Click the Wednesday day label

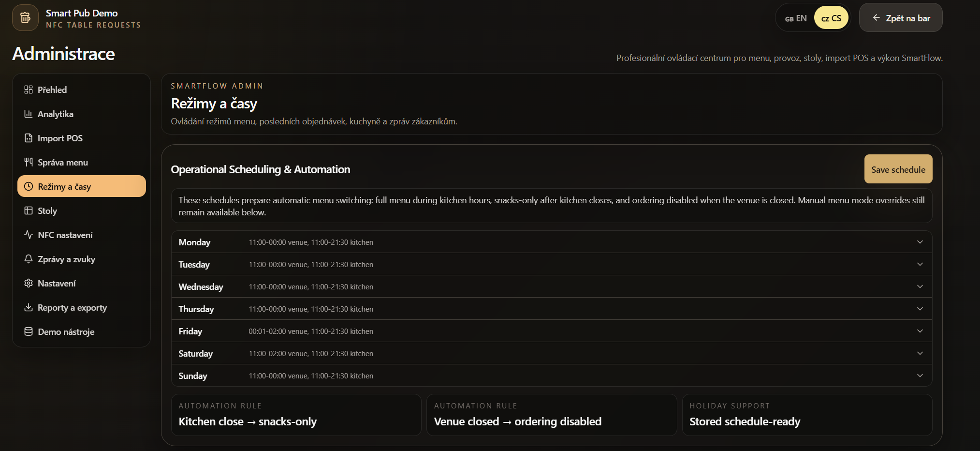[x=201, y=286]
